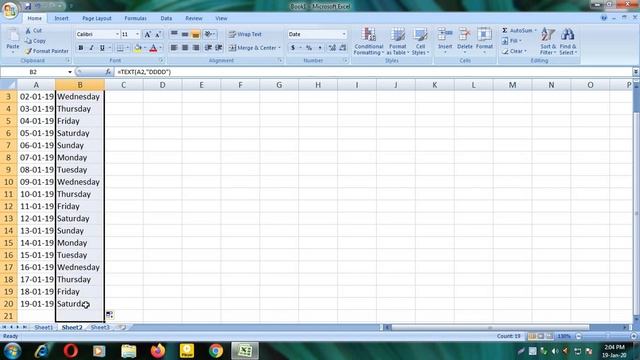
Task: Click the Increase Decimal icon
Action: [332, 48]
